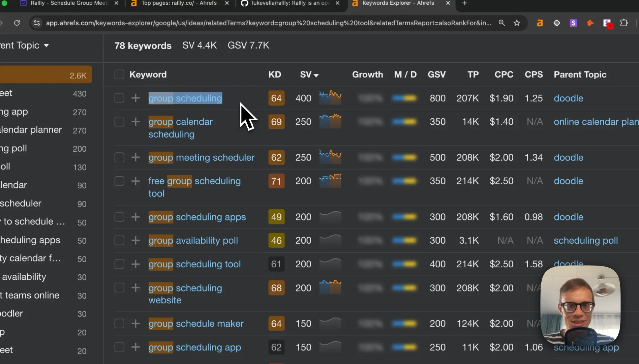The image size is (639, 364).
Task: Add 'group scheduling' to list with plus icon
Action: (135, 98)
